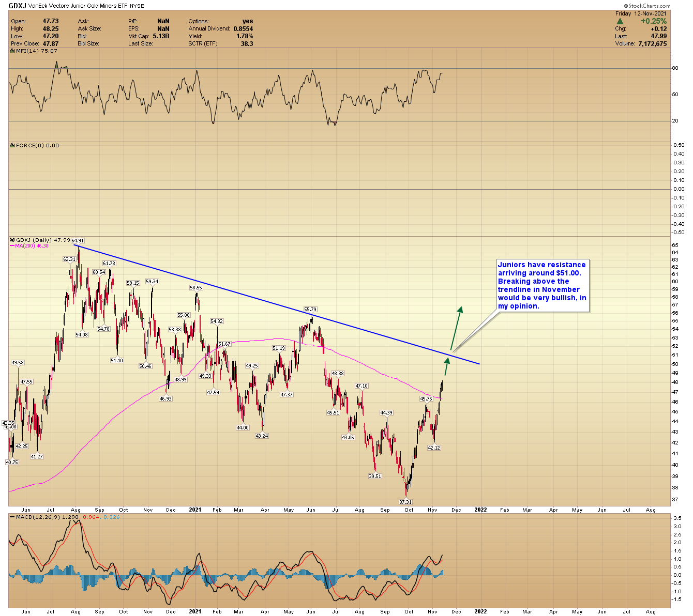The image size is (693, 616).
Task: Click the 60.54 price label
Action: [x=99, y=272]
